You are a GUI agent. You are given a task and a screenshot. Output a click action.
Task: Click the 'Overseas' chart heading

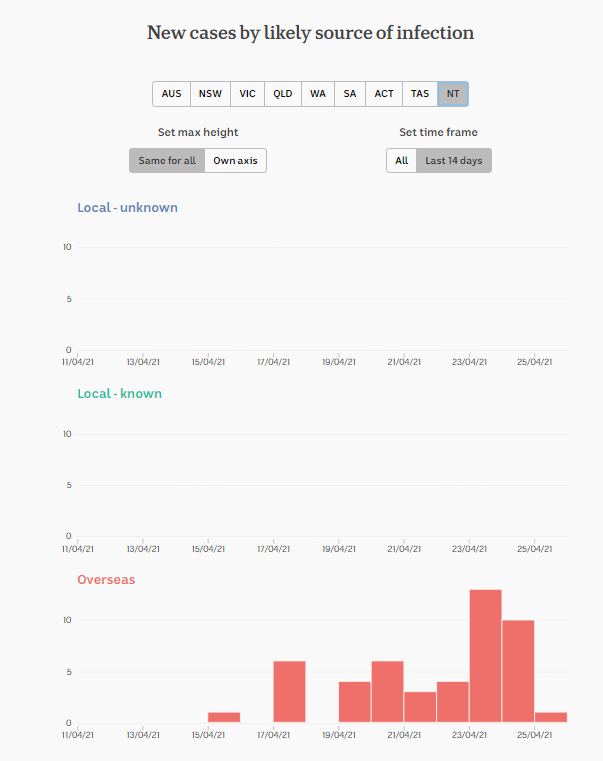[106, 579]
